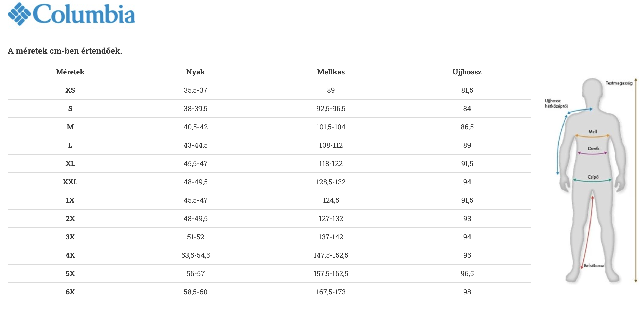Click the heading A méretek cm-ben értendőek
The image size is (644, 315).
tap(65, 51)
